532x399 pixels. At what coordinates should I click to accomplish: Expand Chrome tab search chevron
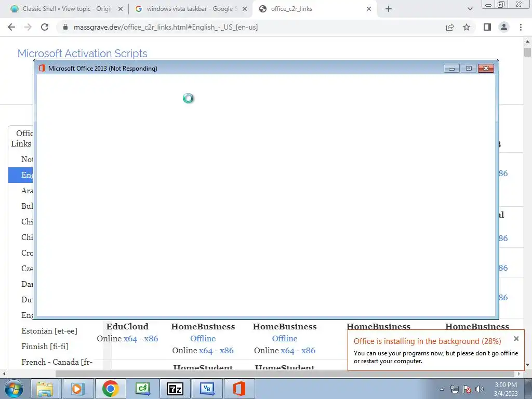tap(470, 9)
